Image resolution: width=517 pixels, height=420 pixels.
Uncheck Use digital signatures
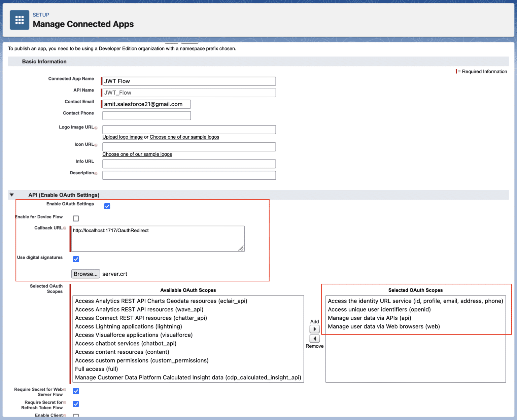pos(76,259)
